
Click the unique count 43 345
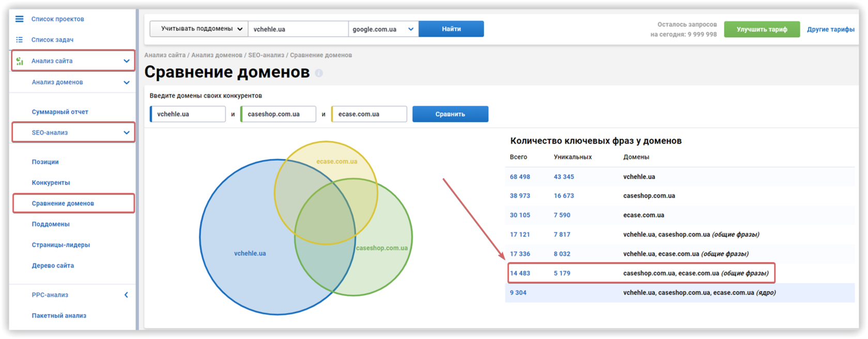(x=564, y=177)
